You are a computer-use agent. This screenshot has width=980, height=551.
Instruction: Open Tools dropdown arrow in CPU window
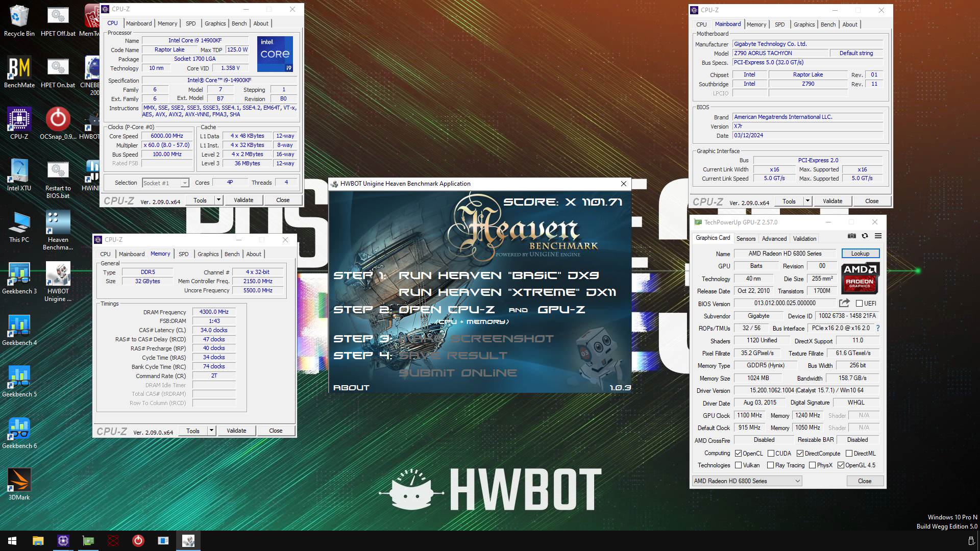[218, 200]
